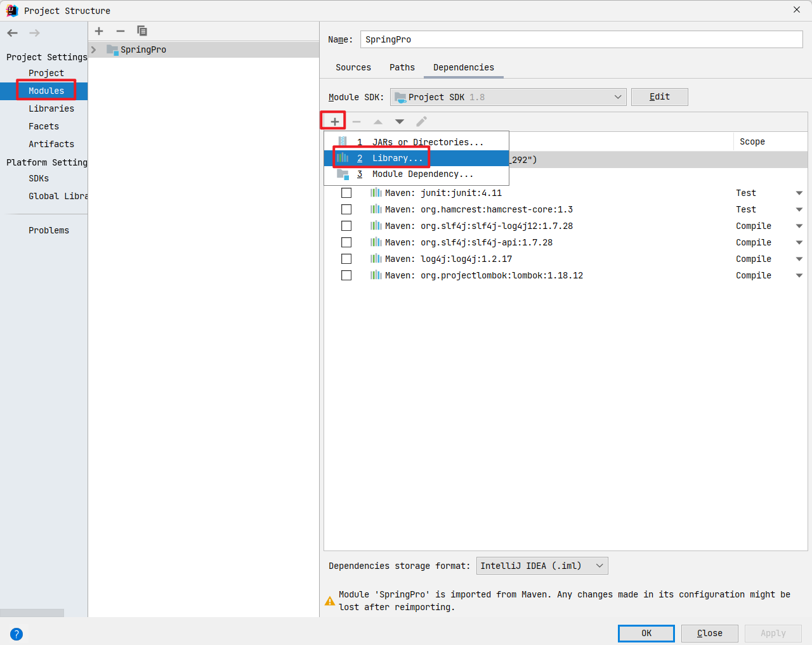Viewport: 812px width, 645px height.
Task: Select Artifacts in the sidebar
Action: click(x=51, y=144)
